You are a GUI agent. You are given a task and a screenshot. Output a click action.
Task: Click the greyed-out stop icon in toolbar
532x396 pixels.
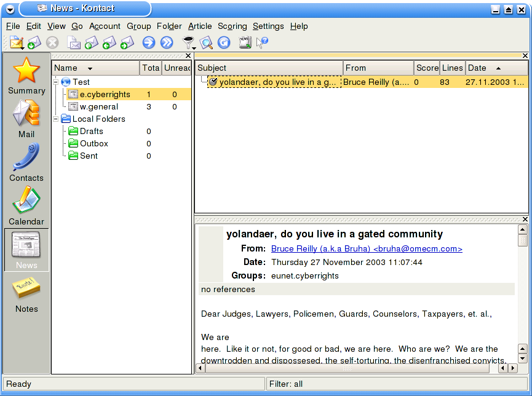(x=52, y=42)
